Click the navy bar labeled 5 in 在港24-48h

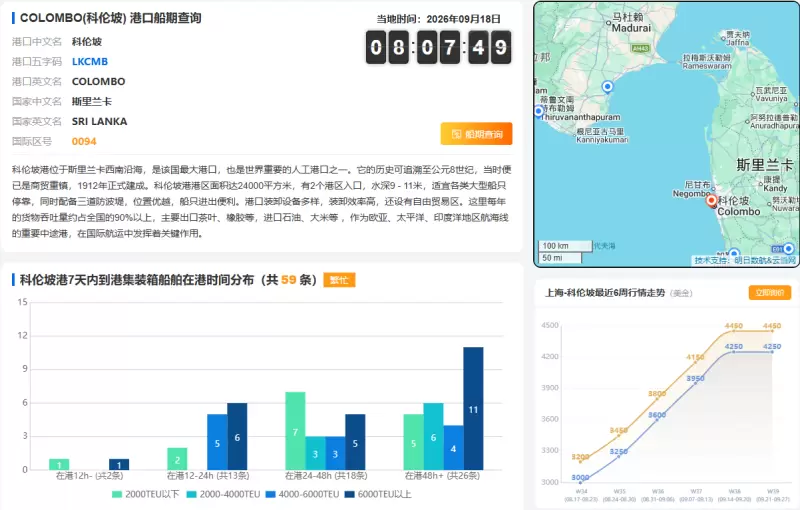(355, 442)
